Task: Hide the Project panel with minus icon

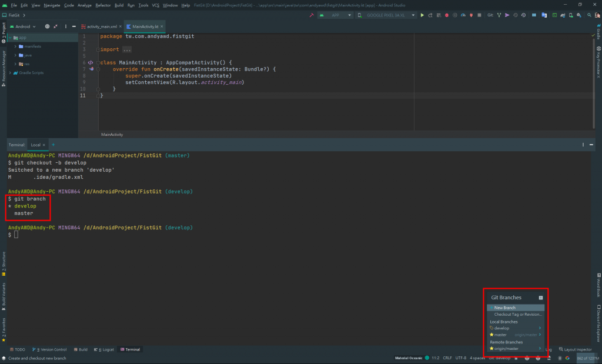Action: point(73,26)
